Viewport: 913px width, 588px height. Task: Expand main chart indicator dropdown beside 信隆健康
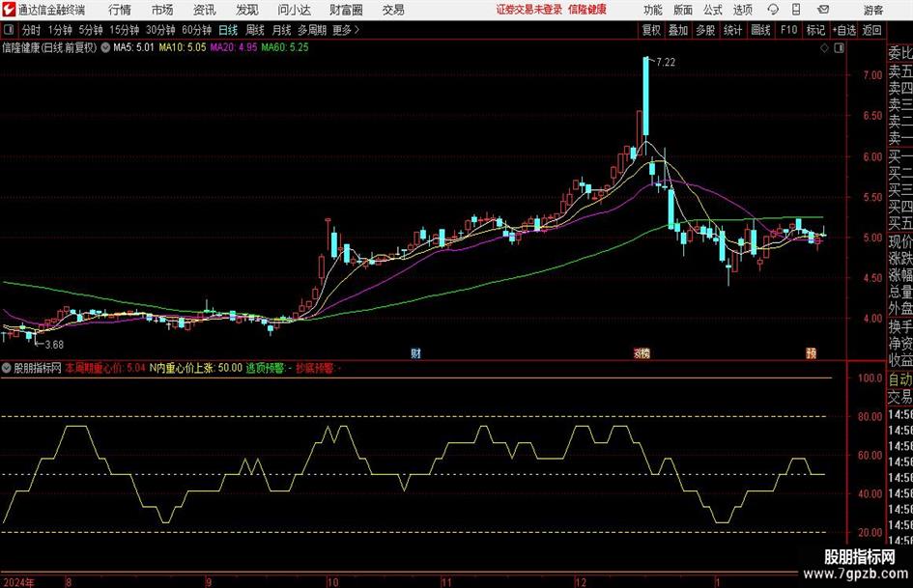click(105, 47)
